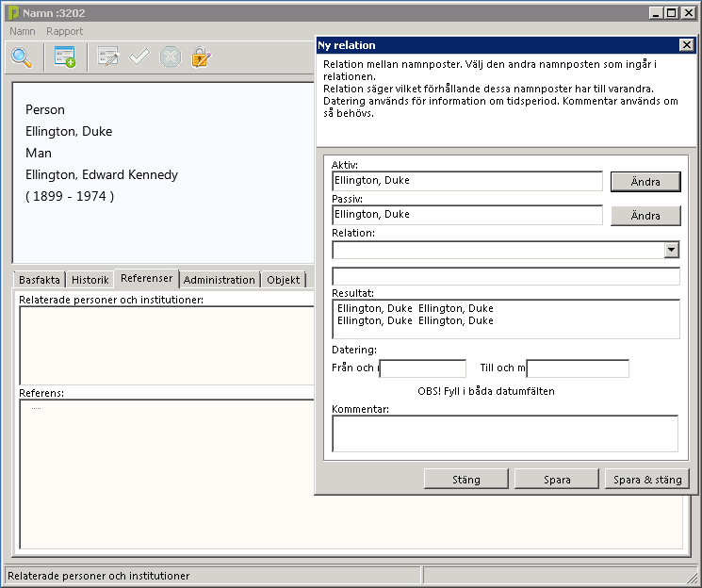Click Ändra button next to Passiv field
702x588 pixels.
coord(645,216)
